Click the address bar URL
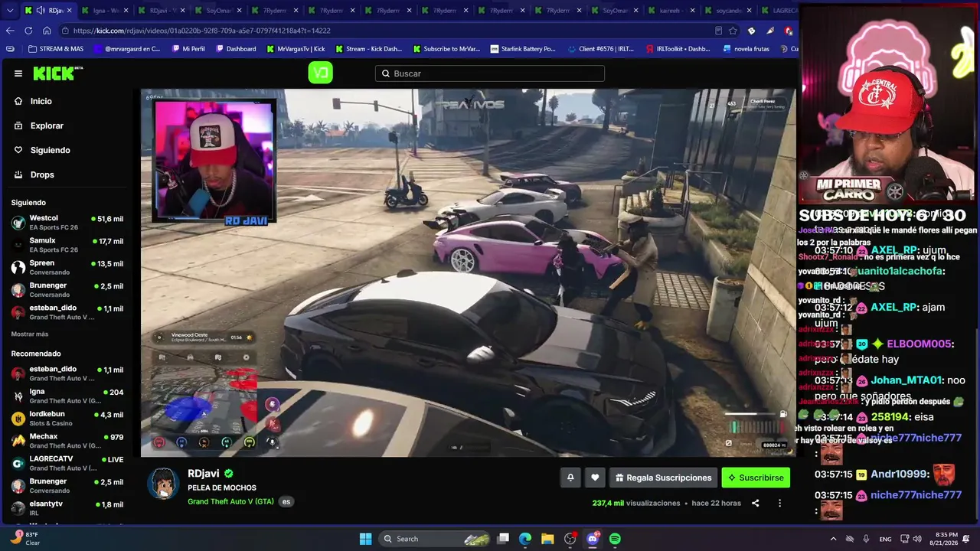The image size is (980, 551). click(x=202, y=31)
